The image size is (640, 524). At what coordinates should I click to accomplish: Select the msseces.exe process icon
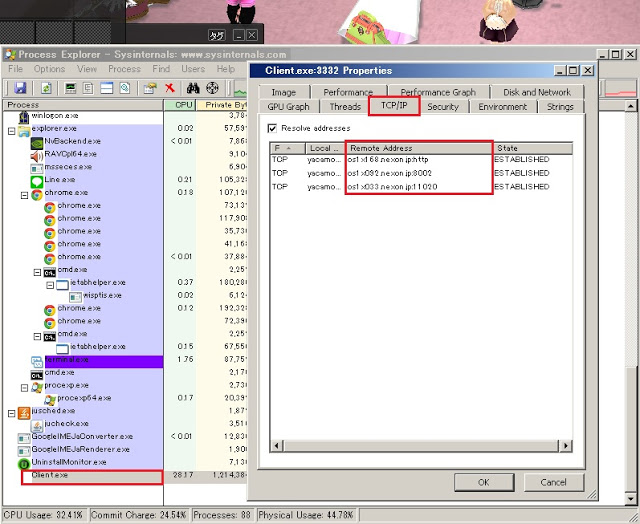click(x=37, y=168)
